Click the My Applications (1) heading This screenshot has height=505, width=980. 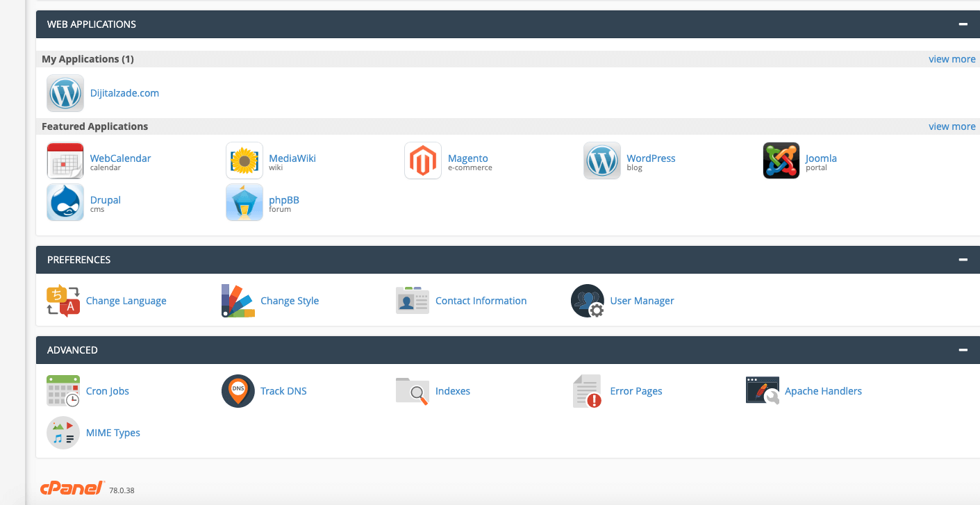(x=88, y=59)
